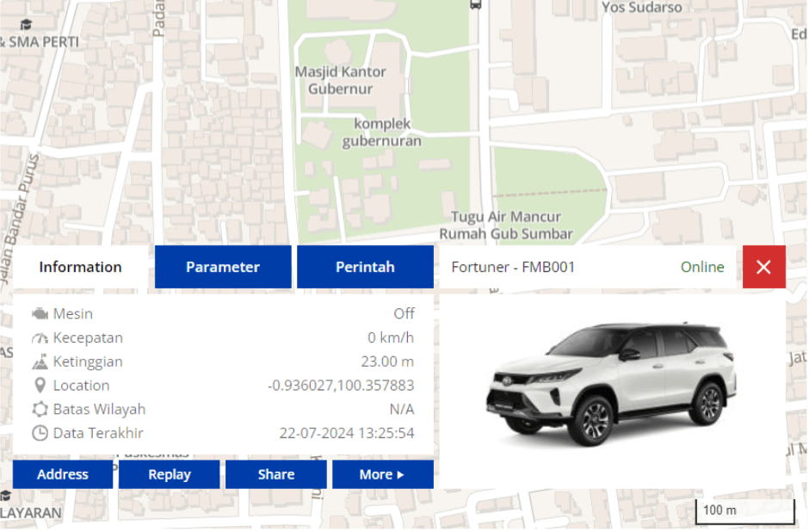Click the clock icon beside Data Terakhir
The width and height of the screenshot is (809, 532).
40,433
